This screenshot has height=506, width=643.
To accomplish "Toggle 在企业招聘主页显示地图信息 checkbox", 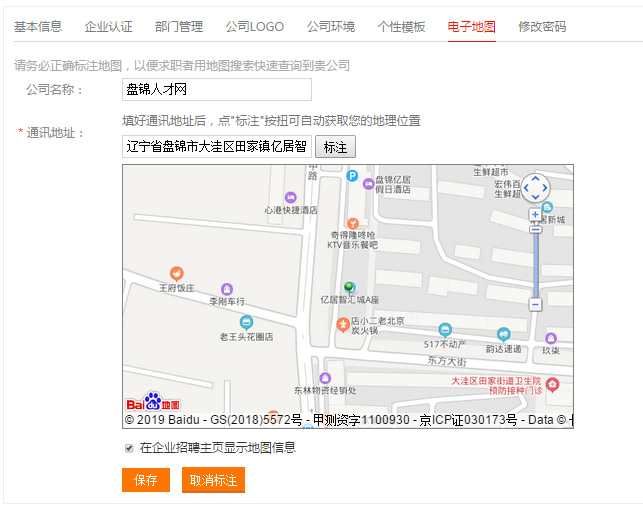I will click(x=129, y=448).
